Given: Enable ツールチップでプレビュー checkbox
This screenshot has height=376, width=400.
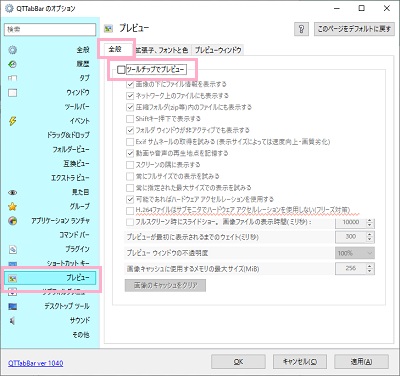Looking at the screenshot, I should tap(121, 70).
